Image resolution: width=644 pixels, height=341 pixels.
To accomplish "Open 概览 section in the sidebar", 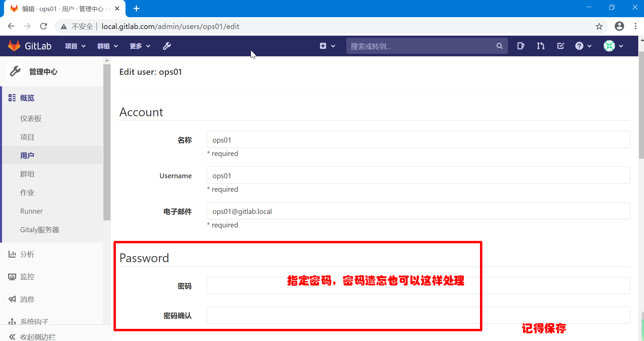I will (27, 98).
